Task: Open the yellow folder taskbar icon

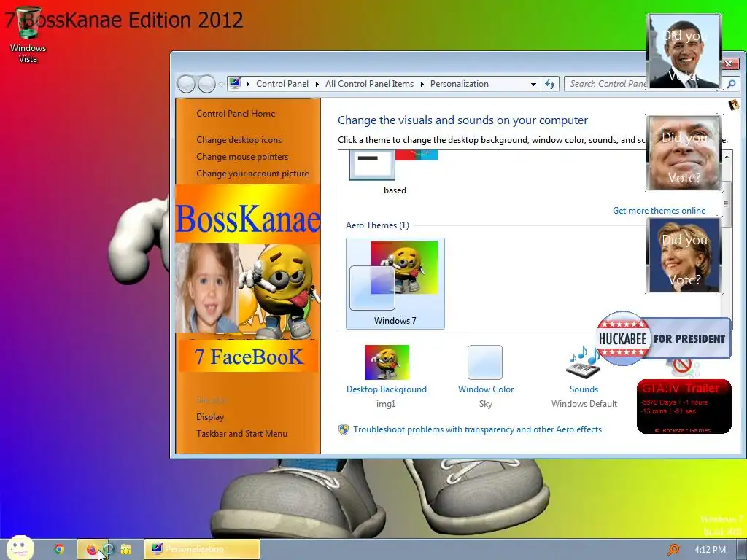Action: pyautogui.click(x=125, y=550)
